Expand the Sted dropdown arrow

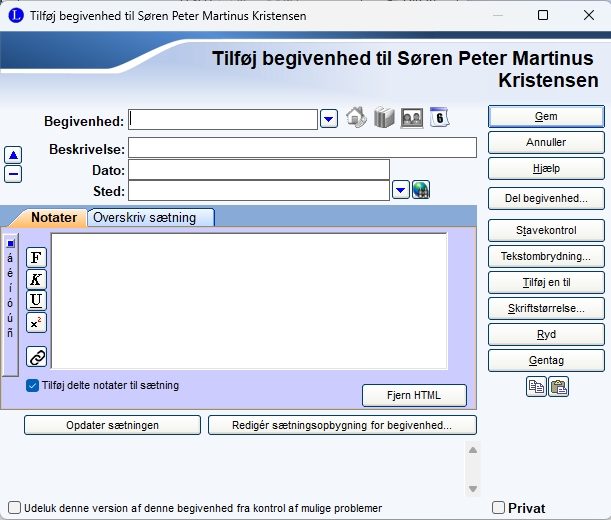pos(400,190)
